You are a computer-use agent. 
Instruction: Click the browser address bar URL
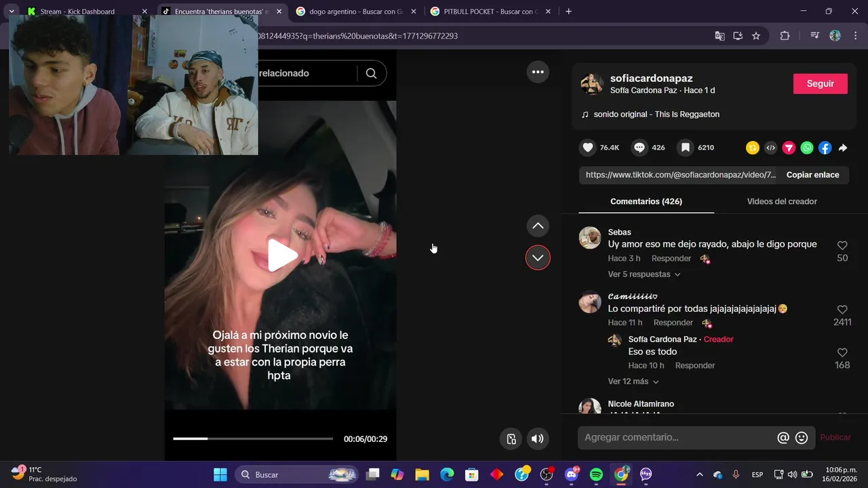tap(358, 36)
